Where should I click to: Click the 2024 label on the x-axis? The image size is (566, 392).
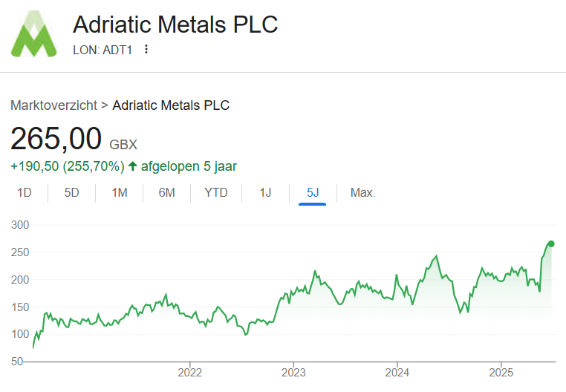click(x=397, y=372)
